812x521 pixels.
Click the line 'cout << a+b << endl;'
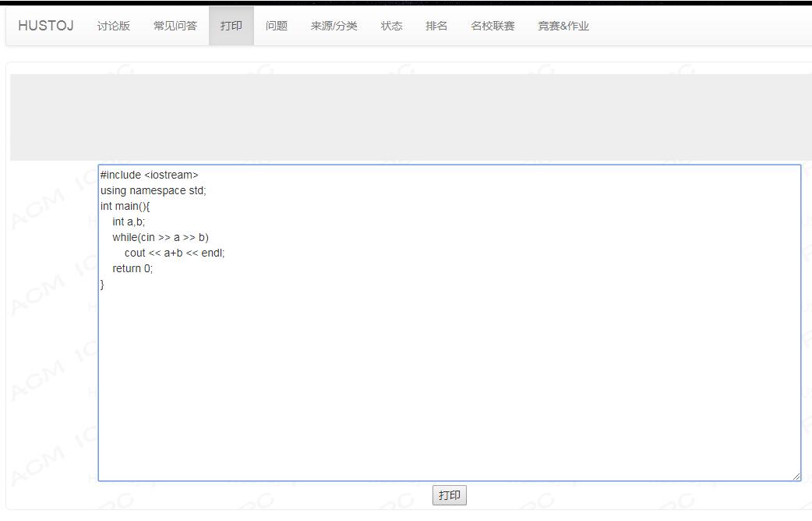[175, 253]
